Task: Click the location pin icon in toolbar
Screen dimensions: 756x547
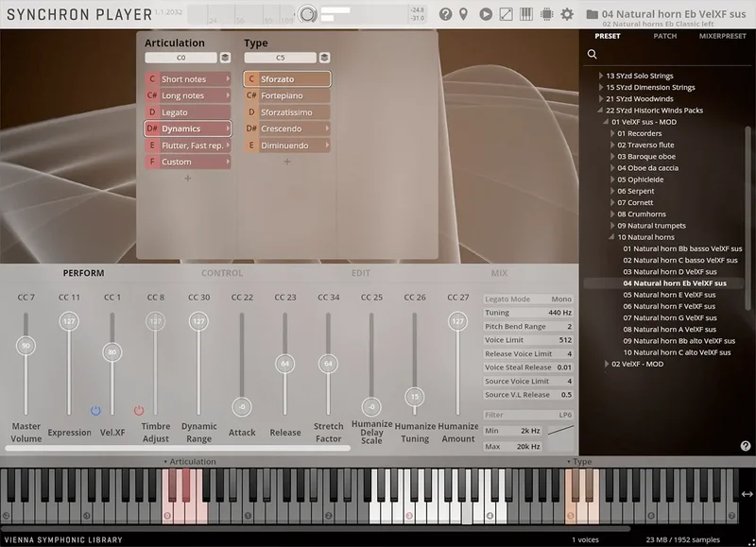Action: (463, 14)
